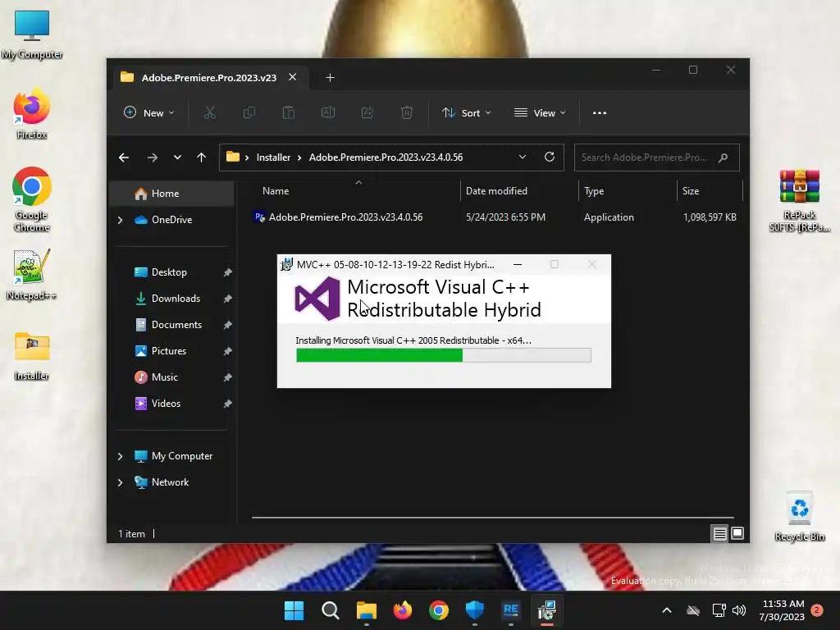This screenshot has width=840, height=630.
Task: Click Adobe.Premiere.Pro.2023.v23.4.0.56 breadcrumb segment
Action: (x=386, y=157)
